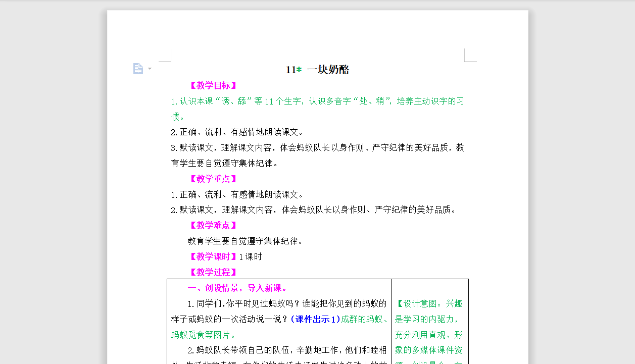Click the paste options document icon

[138, 68]
